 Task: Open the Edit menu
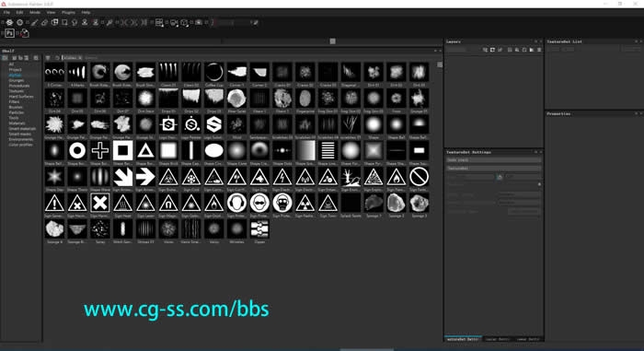point(19,12)
